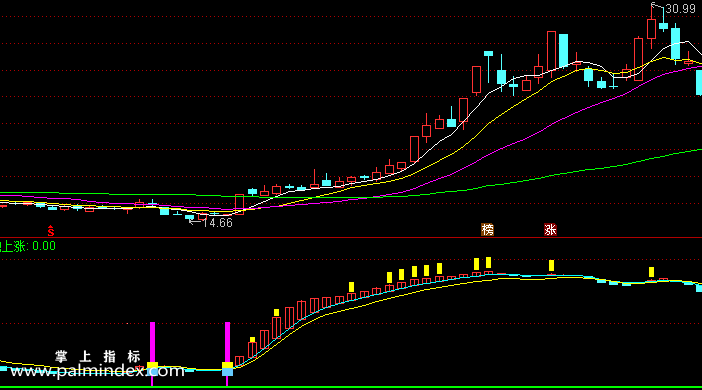Click the 掌上指标 watermark text
The width and height of the screenshot is (702, 390).
coord(98,356)
